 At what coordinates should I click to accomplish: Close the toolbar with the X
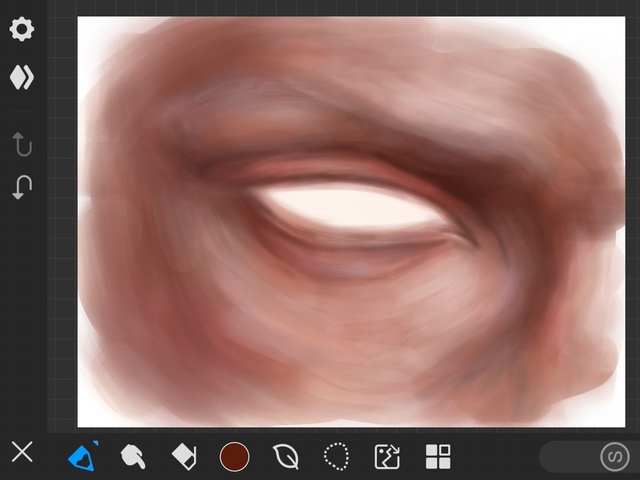(22, 452)
